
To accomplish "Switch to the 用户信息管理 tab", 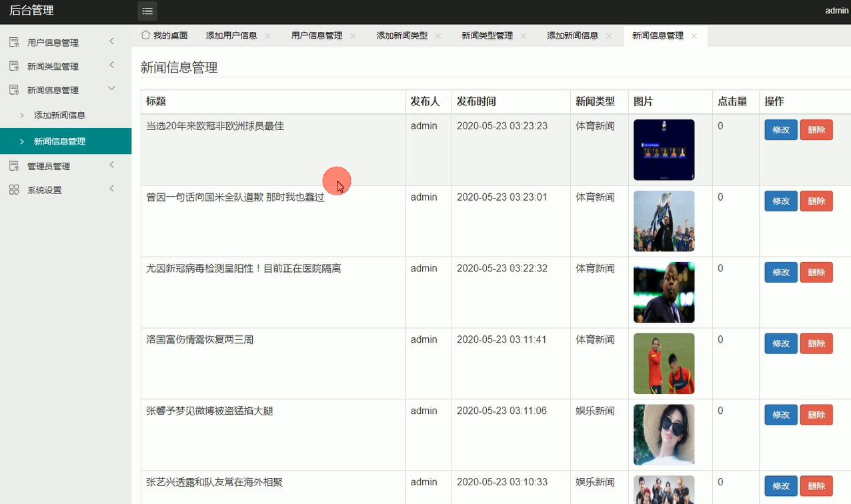I will [317, 36].
